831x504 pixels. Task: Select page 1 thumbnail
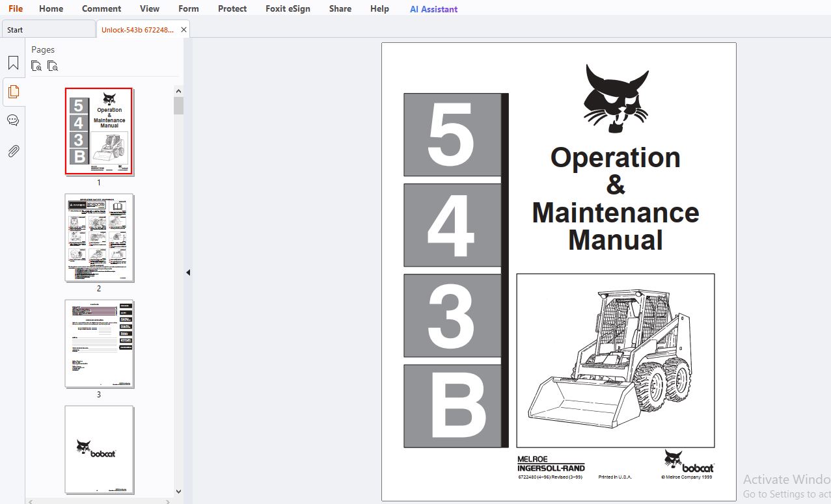click(99, 131)
